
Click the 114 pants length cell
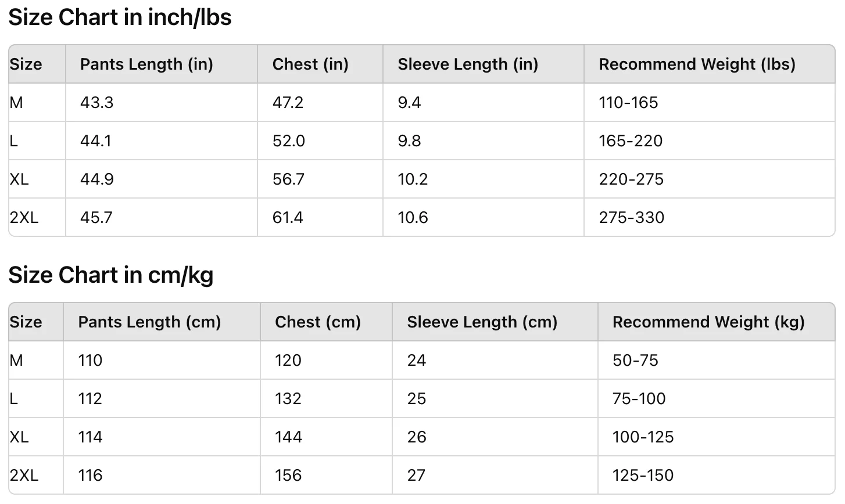coord(90,437)
